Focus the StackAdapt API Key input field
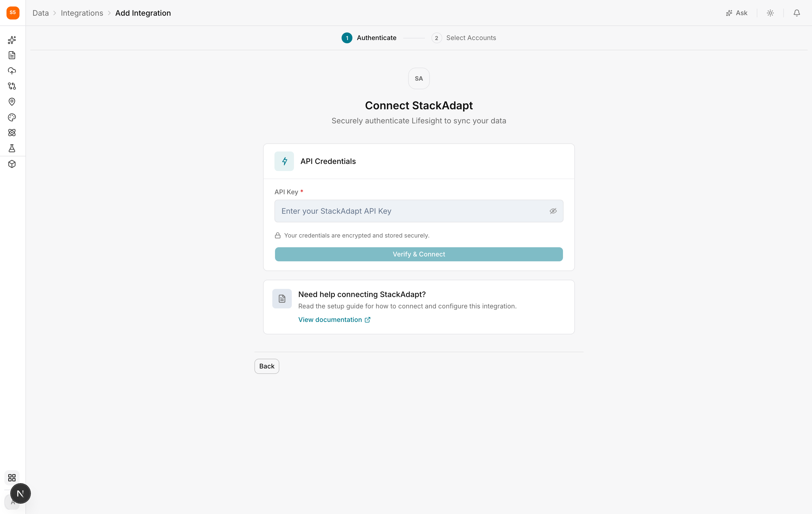The height and width of the screenshot is (514, 812). (x=419, y=211)
